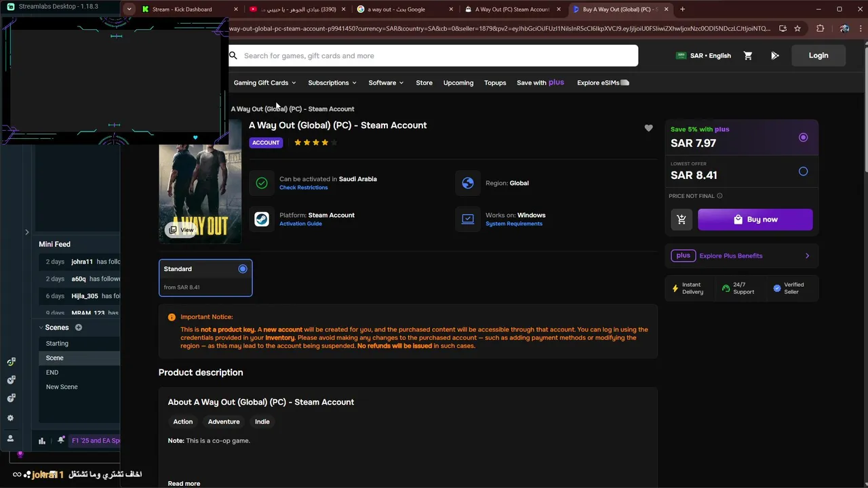Click the Indie genre tag
Screen dimensions: 868x488
(x=262, y=422)
